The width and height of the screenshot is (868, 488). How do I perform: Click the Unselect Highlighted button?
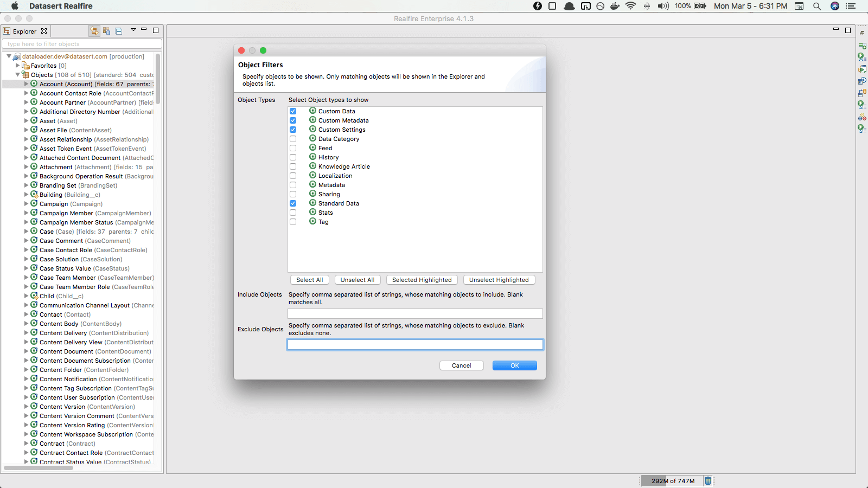coord(499,280)
